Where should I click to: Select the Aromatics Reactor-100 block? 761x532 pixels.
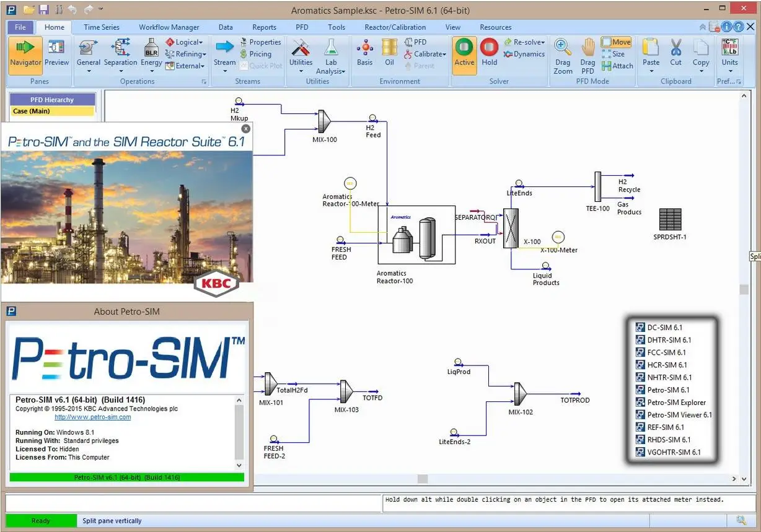416,235
